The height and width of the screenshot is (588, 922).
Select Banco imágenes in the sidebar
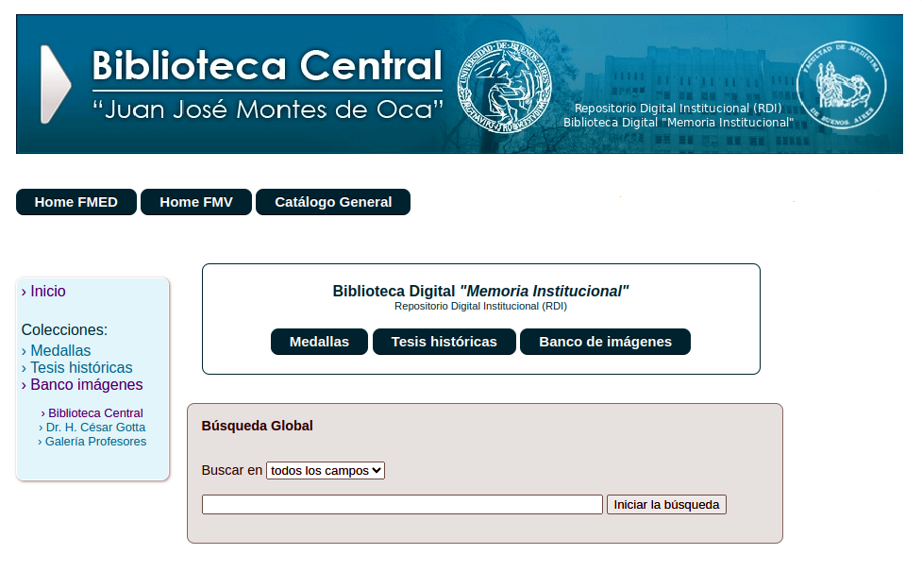(86, 385)
